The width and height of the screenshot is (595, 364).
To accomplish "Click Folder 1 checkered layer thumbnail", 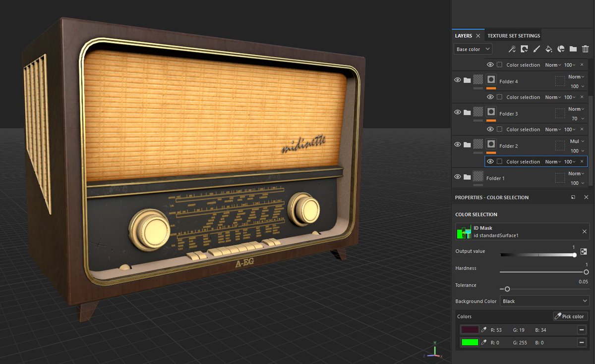I will point(478,176).
